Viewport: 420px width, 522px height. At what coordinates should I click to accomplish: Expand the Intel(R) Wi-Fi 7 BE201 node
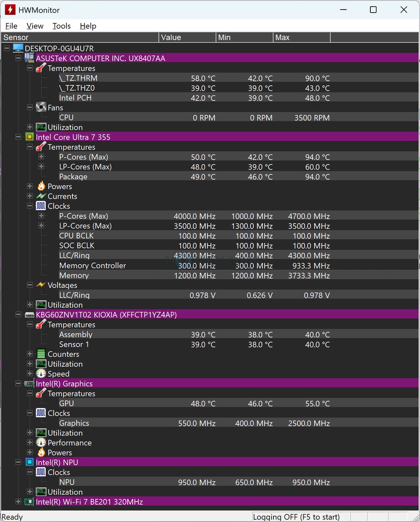(18, 502)
